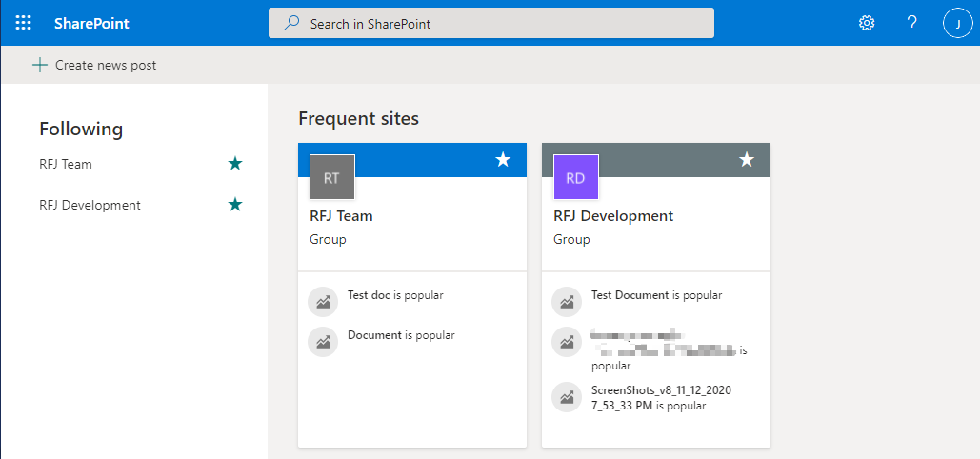Open ScreenShots_v8_11_12_2020 popular item
The width and height of the screenshot is (980, 459).
[661, 398]
